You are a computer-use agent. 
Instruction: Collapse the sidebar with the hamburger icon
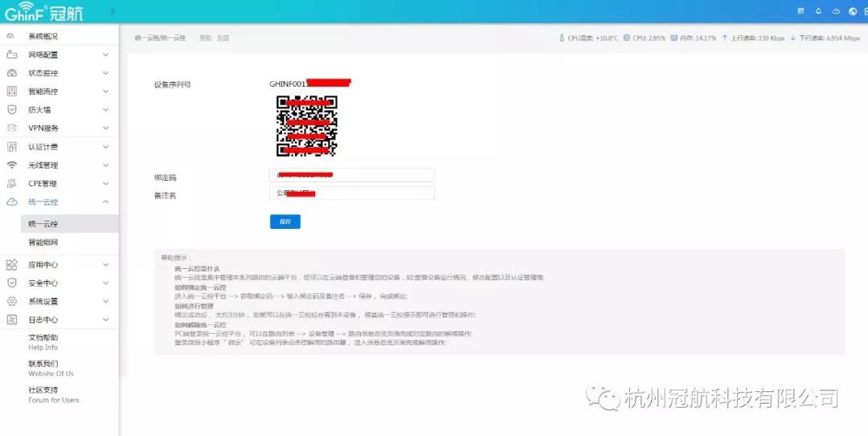[113, 11]
